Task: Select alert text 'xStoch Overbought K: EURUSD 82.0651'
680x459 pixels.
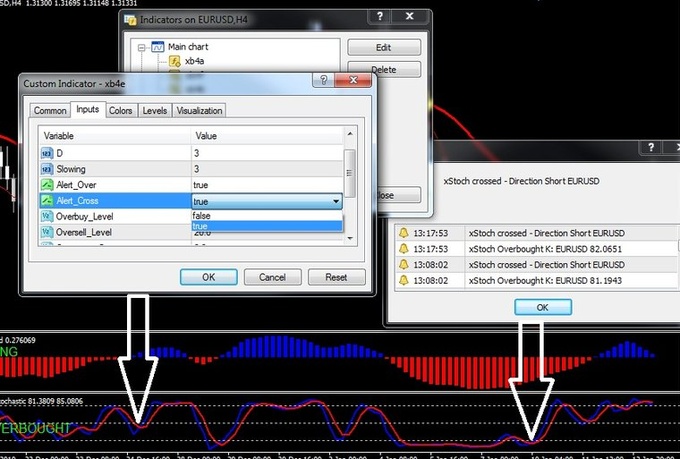Action: 545,249
